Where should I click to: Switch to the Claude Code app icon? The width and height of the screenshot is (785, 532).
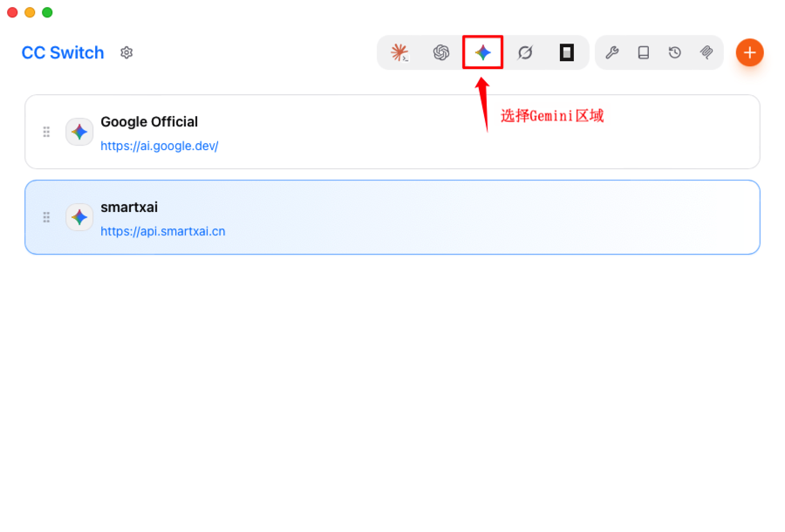[x=399, y=52]
